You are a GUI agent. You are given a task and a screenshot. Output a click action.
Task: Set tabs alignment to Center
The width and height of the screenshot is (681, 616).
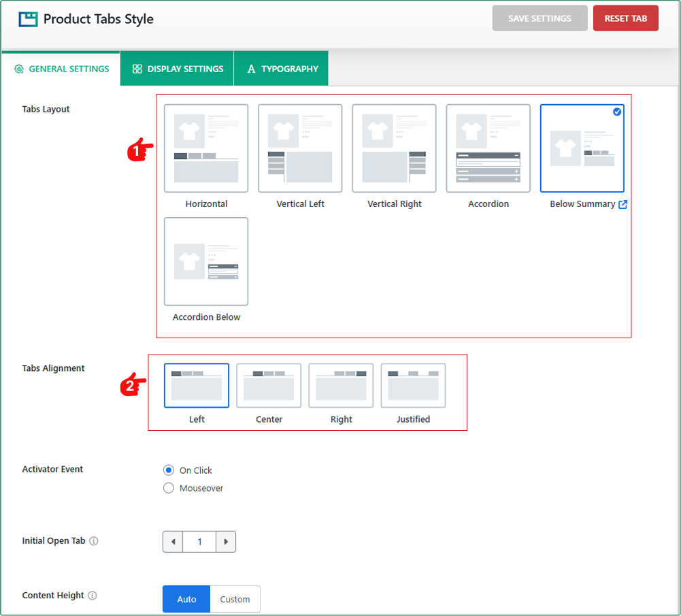(x=269, y=385)
